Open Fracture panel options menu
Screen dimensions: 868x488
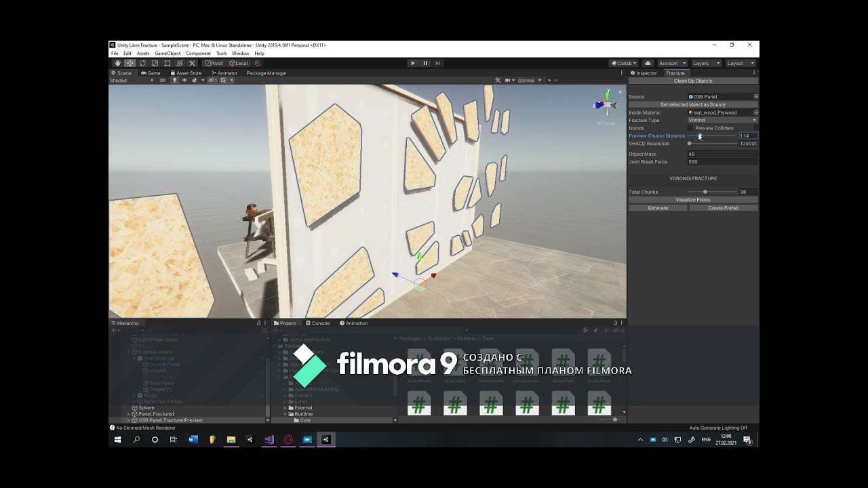pos(754,73)
